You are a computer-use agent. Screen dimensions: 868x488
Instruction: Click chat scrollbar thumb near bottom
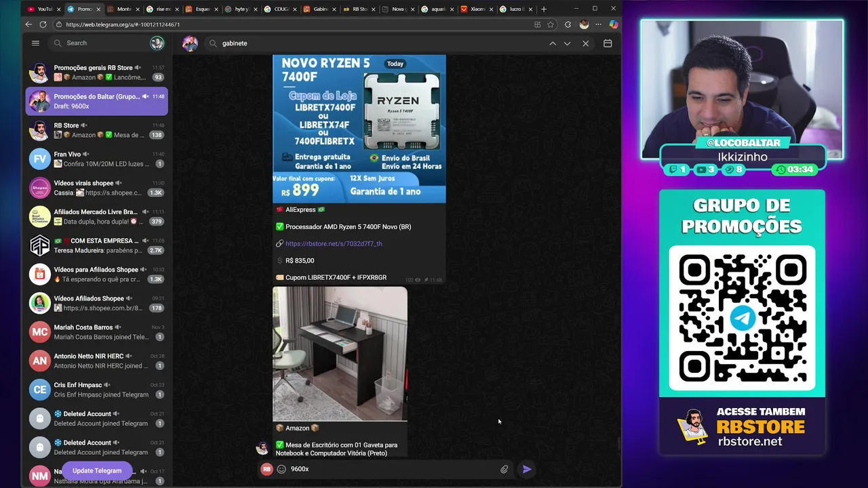618,444
